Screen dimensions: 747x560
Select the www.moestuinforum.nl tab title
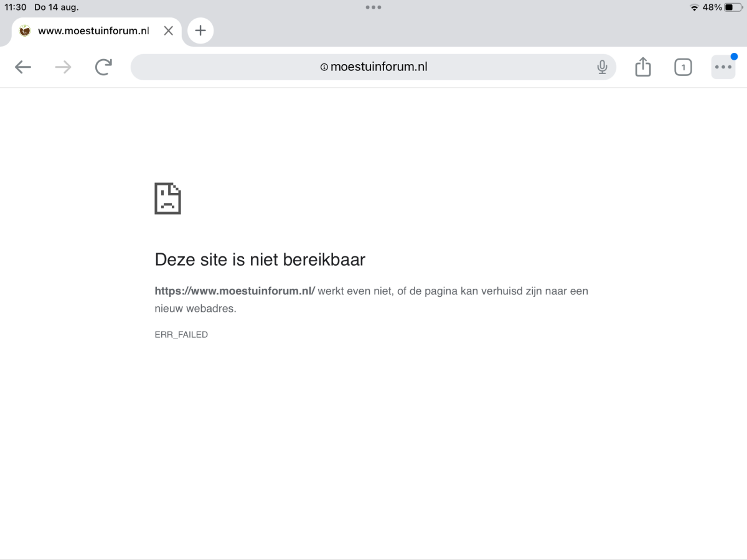tap(93, 30)
